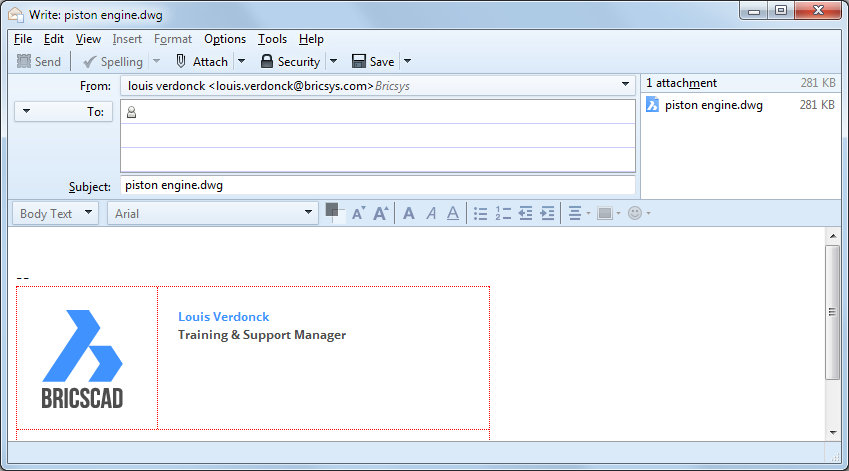Select the piston engine.dwg attachment
This screenshot has width=849, height=471.
[713, 105]
